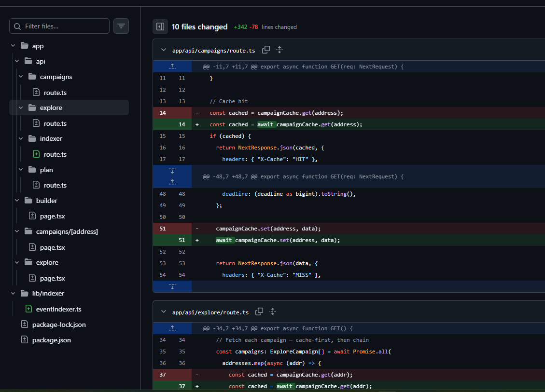The image size is (545, 392).
Task: Click the Filter files input field
Action: [59, 26]
